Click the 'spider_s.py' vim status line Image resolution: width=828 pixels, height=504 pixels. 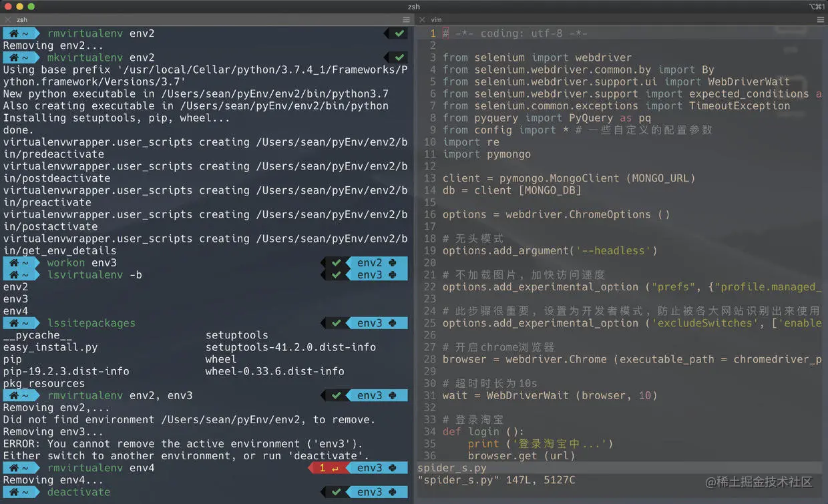pos(620,468)
